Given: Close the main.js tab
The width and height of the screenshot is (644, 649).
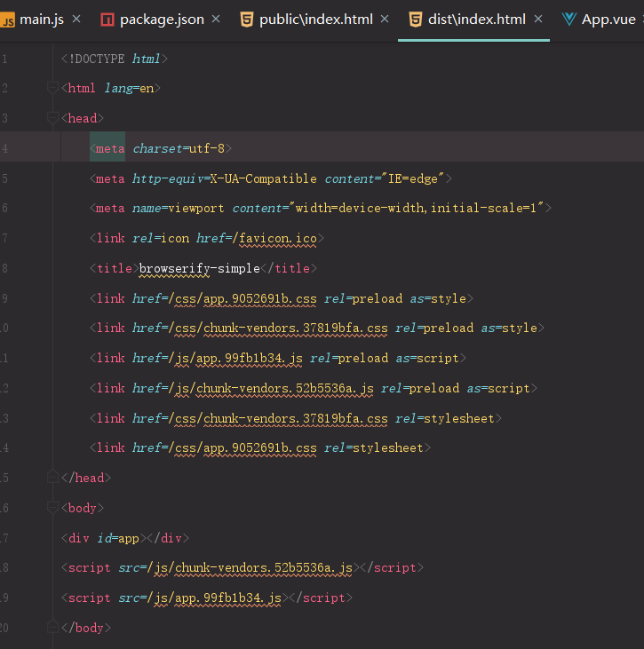Looking at the screenshot, I should point(76,19).
